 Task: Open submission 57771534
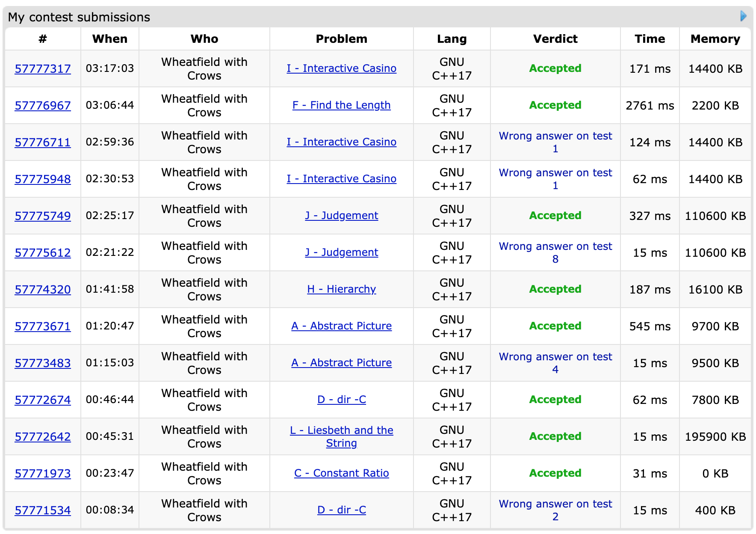(x=43, y=510)
